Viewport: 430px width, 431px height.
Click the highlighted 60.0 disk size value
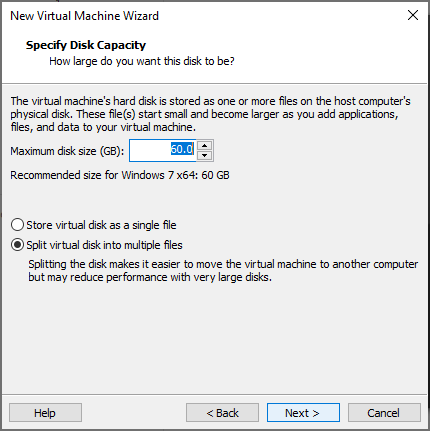pyautogui.click(x=182, y=149)
